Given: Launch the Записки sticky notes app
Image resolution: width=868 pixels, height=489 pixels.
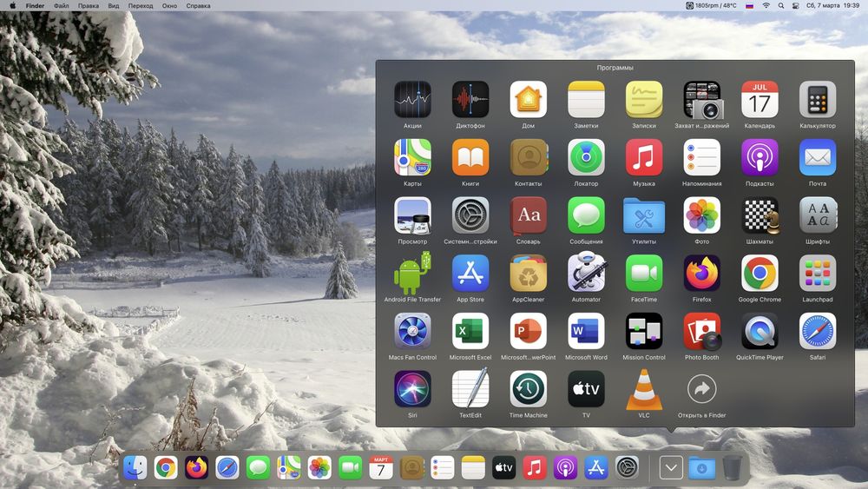Looking at the screenshot, I should coord(644,100).
